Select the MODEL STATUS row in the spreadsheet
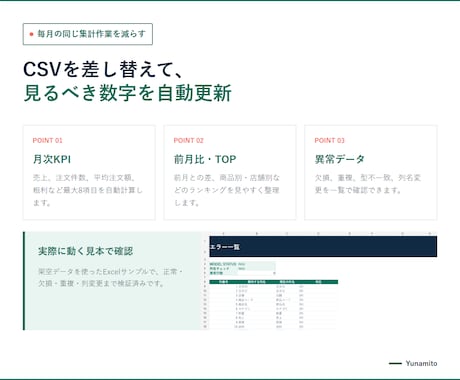Image resolution: width=460 pixels, height=380 pixels. click(x=242, y=264)
